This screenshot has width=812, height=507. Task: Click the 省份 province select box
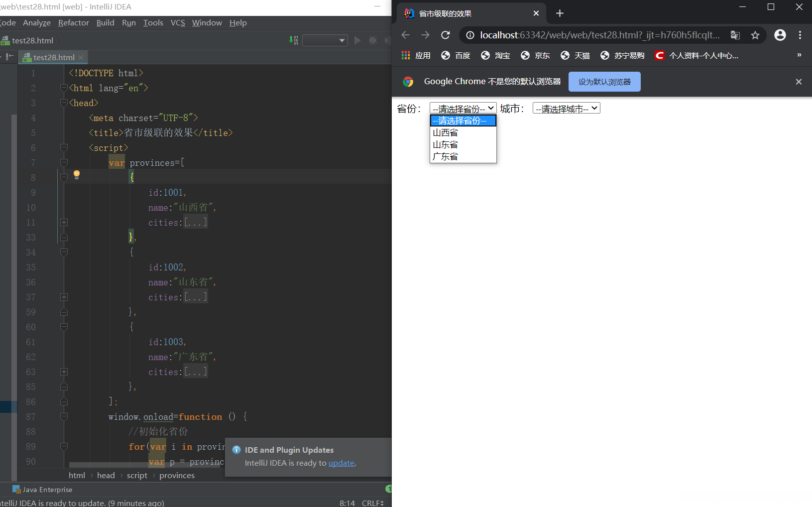point(463,108)
